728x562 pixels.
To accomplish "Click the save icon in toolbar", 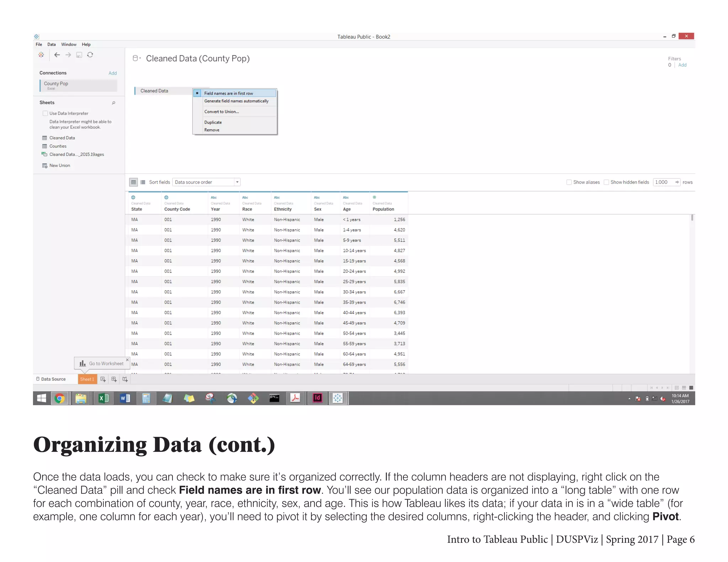I will [79, 55].
